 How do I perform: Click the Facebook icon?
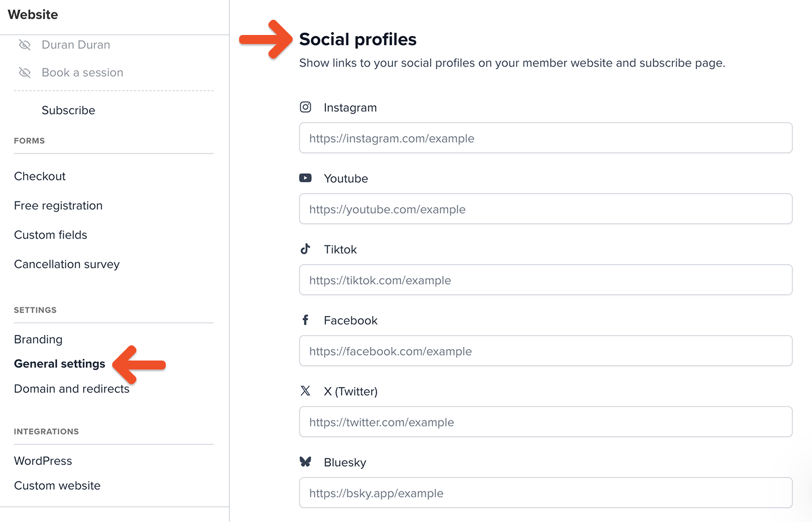(305, 320)
